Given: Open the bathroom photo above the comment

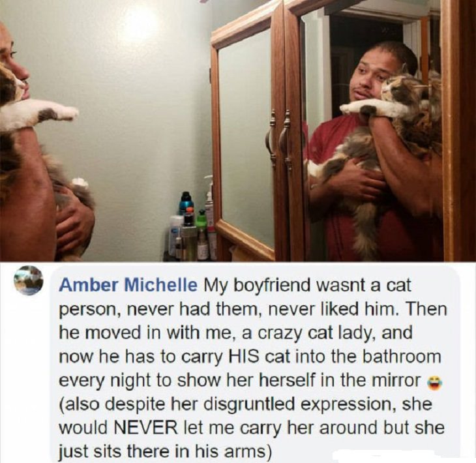Looking at the screenshot, I should [x=238, y=130].
